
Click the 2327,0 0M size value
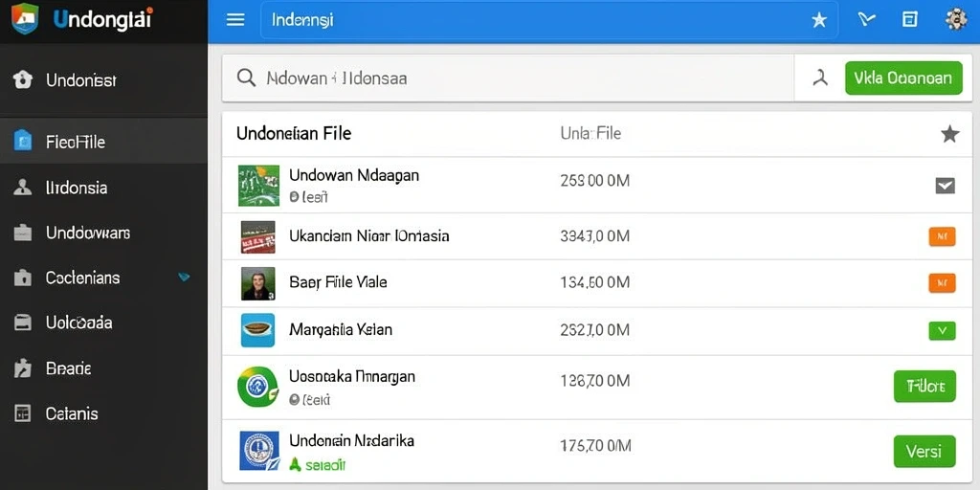pyautogui.click(x=595, y=329)
